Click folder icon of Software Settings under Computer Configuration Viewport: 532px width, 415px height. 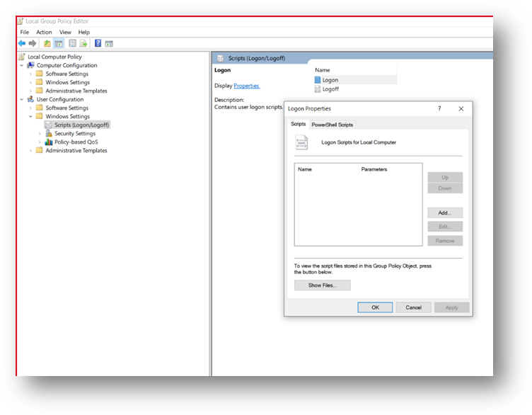tap(40, 74)
